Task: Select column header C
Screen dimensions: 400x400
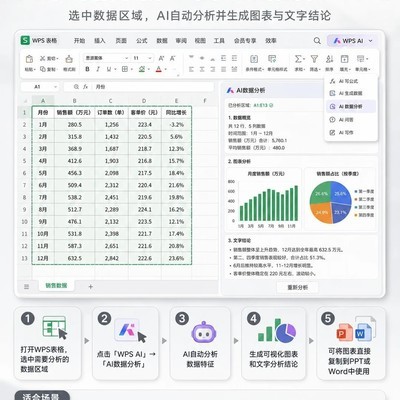Action: (111, 101)
